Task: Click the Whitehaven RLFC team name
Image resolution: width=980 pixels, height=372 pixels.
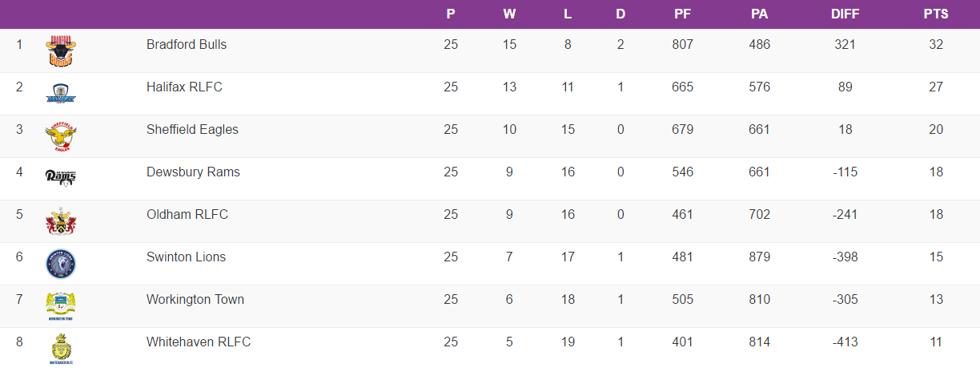Action: click(199, 342)
